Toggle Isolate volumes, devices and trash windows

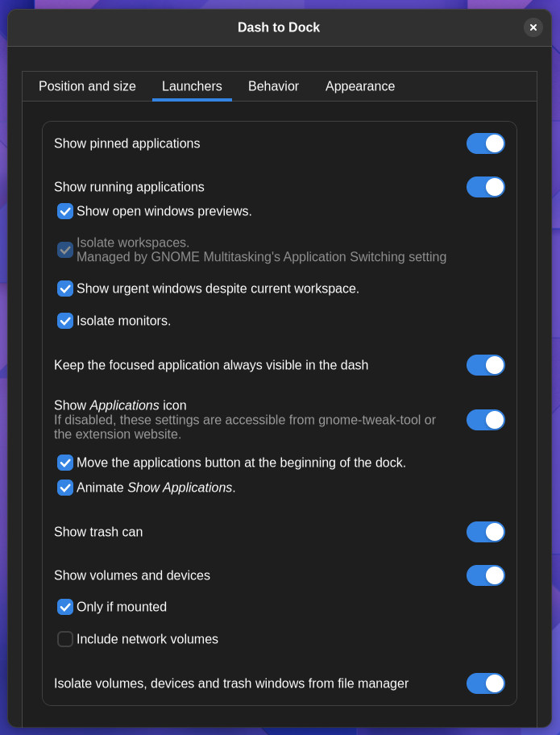point(485,683)
